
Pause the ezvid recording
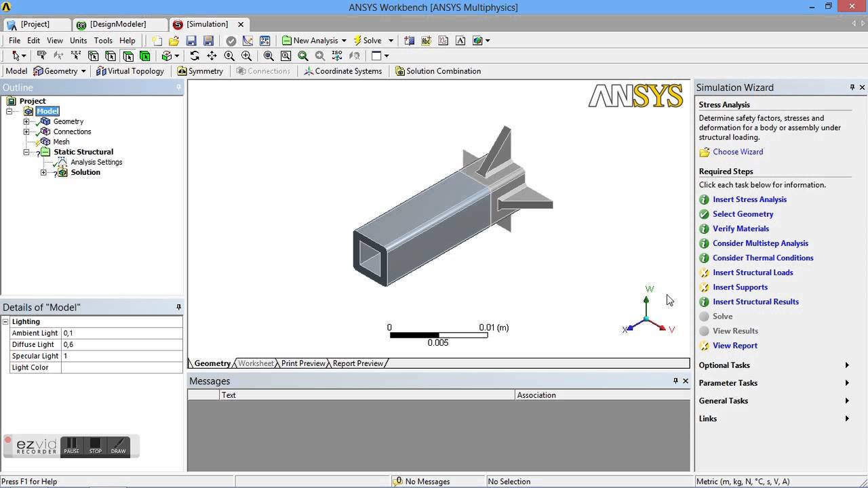(x=72, y=446)
